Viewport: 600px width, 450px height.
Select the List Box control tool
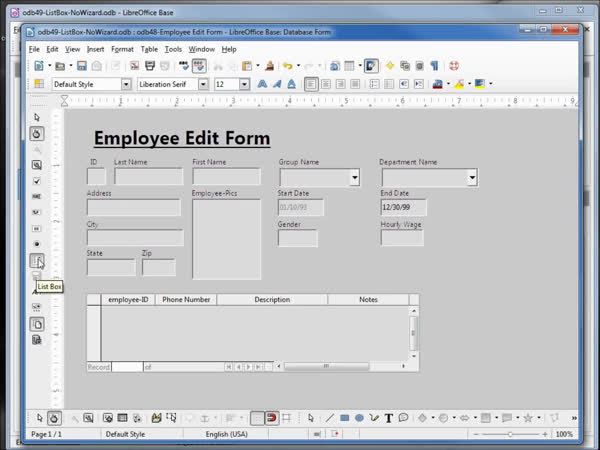tap(37, 261)
